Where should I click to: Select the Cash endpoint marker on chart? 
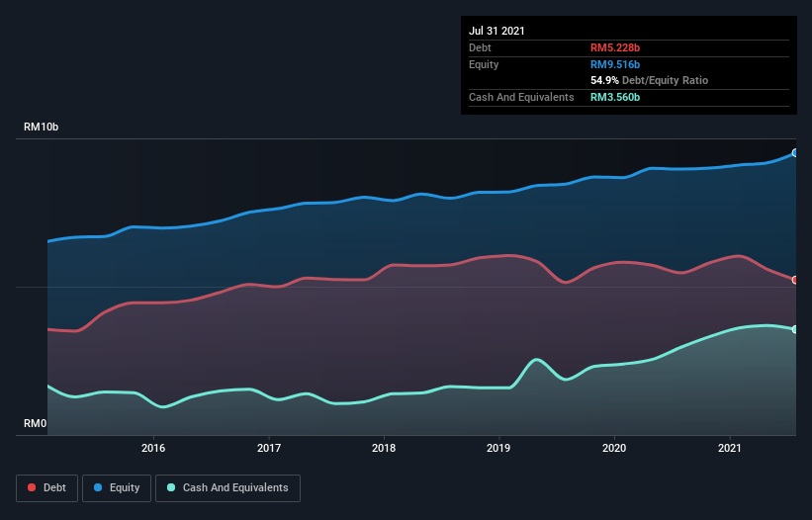click(795, 329)
